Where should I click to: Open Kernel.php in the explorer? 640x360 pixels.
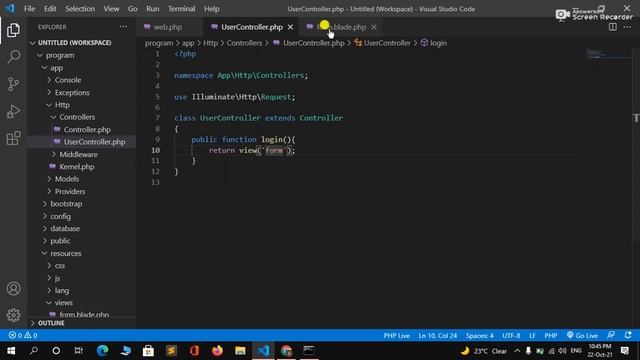click(x=77, y=167)
